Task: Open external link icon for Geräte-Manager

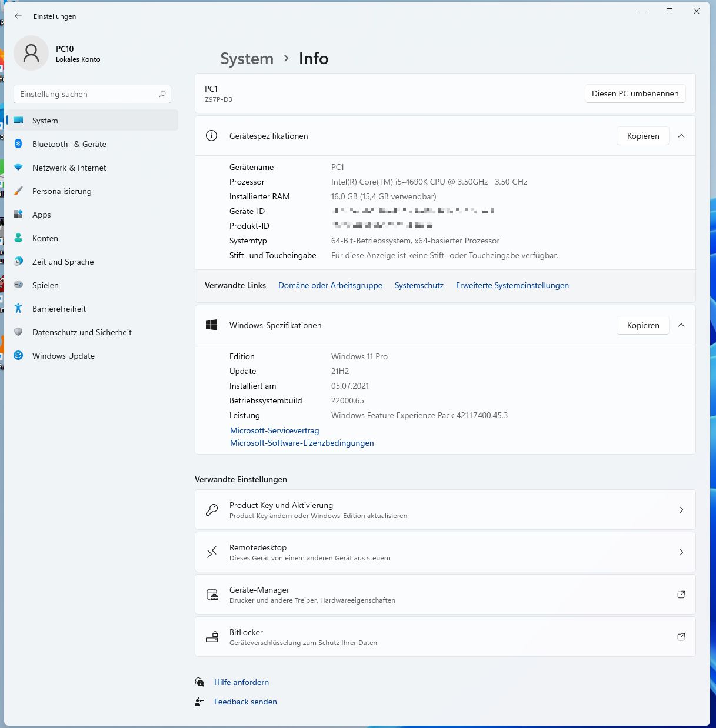Action: [681, 595]
